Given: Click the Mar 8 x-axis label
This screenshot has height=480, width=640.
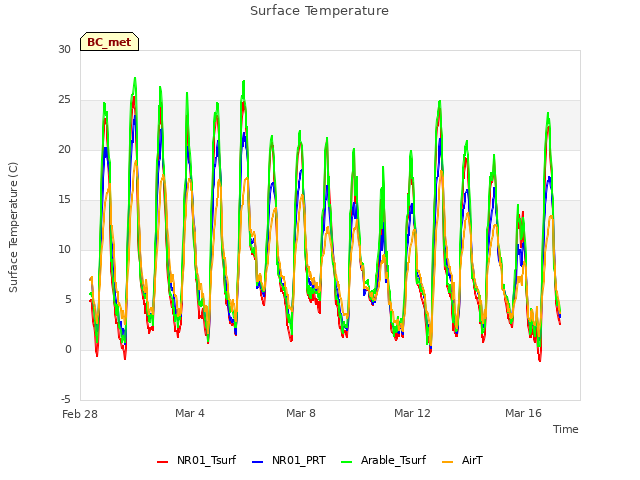Looking at the screenshot, I should [x=301, y=413].
